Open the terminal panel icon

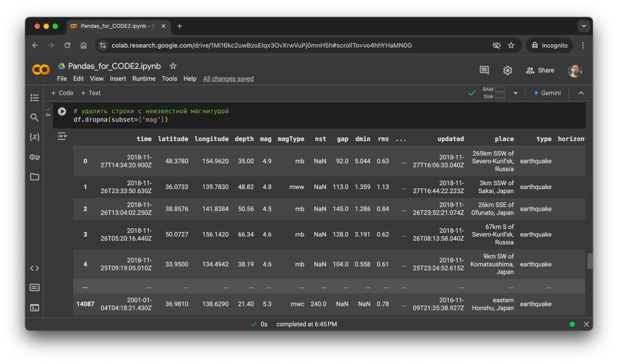[x=34, y=308]
